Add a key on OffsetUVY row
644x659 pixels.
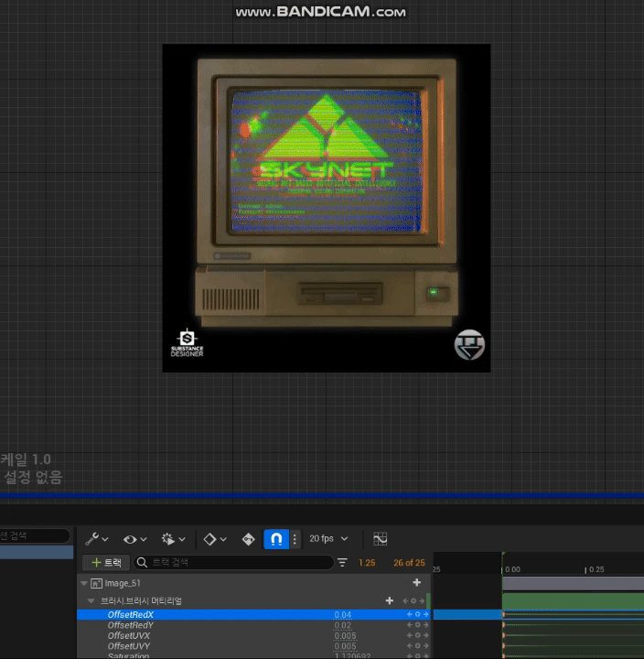pos(417,646)
